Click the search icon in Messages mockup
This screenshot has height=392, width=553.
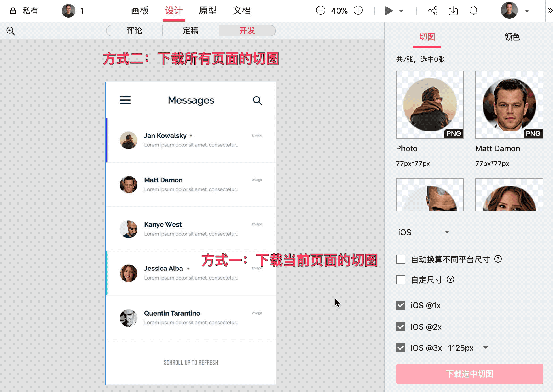(257, 101)
